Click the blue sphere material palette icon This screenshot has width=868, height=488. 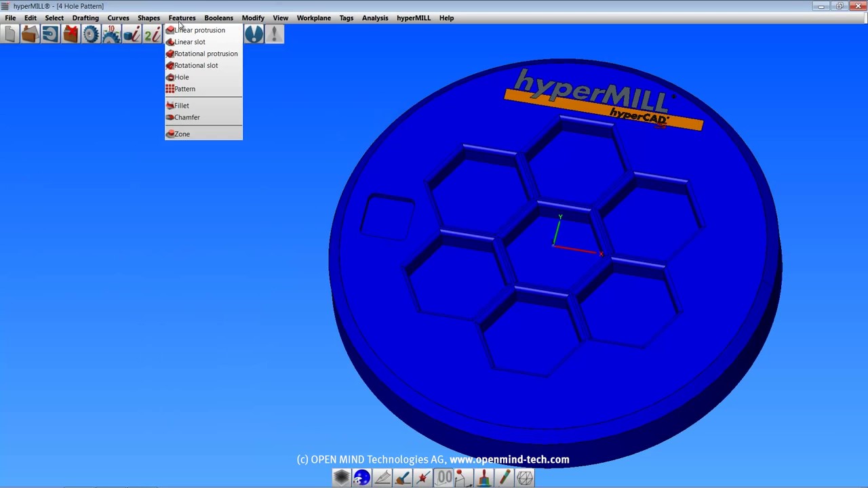(361, 478)
